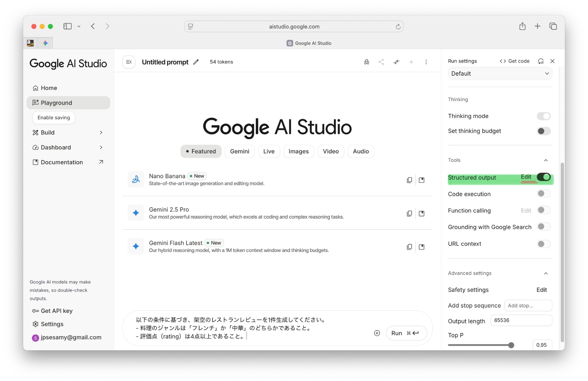
Task: Go back with Safari back arrow
Action: pos(93,26)
